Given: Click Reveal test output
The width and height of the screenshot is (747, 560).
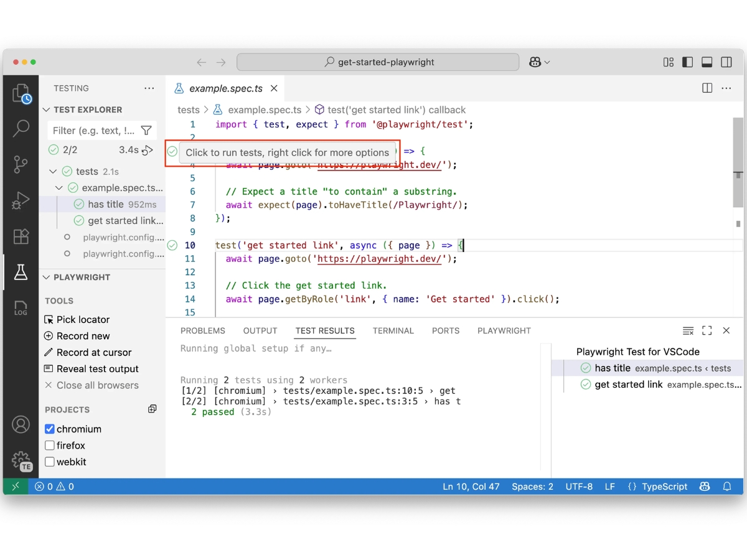Looking at the screenshot, I should pyautogui.click(x=92, y=369).
